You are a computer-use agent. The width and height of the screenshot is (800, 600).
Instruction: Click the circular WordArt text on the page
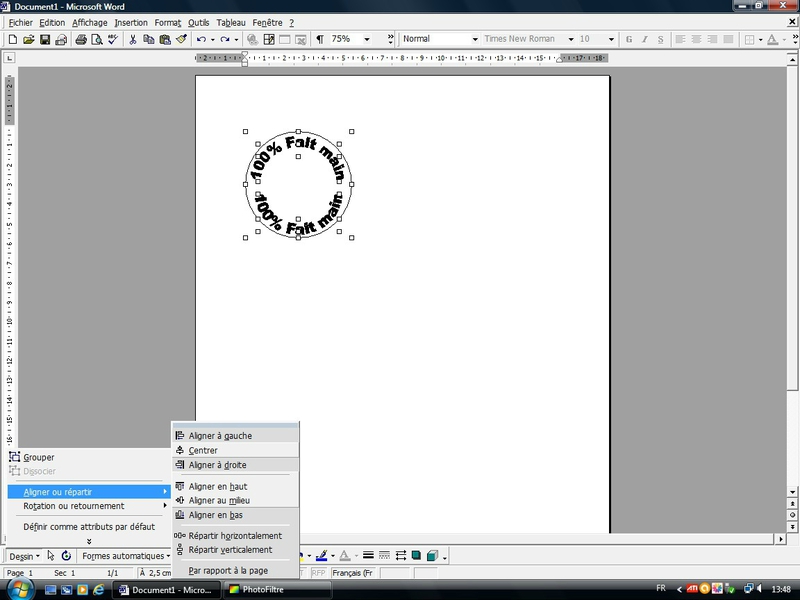click(x=318, y=151)
